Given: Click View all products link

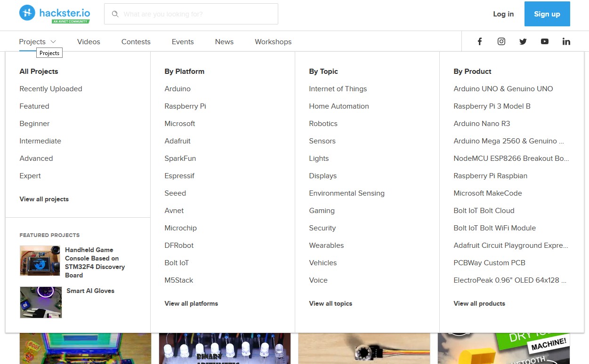Looking at the screenshot, I should pyautogui.click(x=479, y=303).
